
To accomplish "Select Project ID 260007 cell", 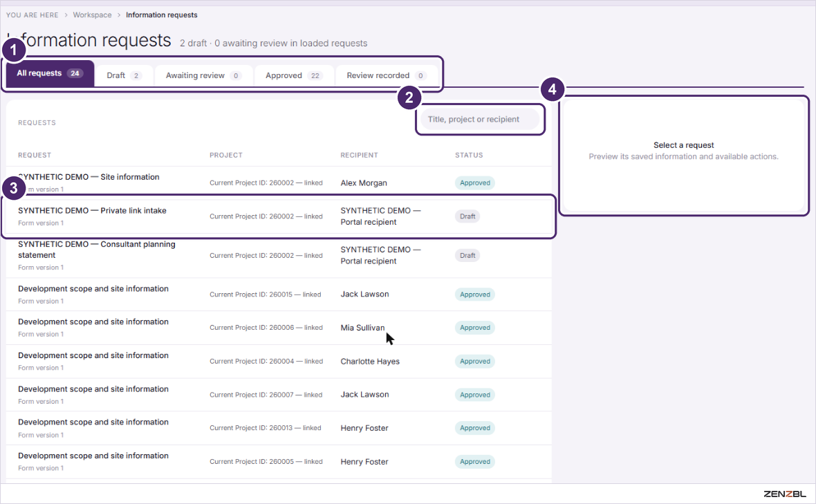I will pos(266,395).
